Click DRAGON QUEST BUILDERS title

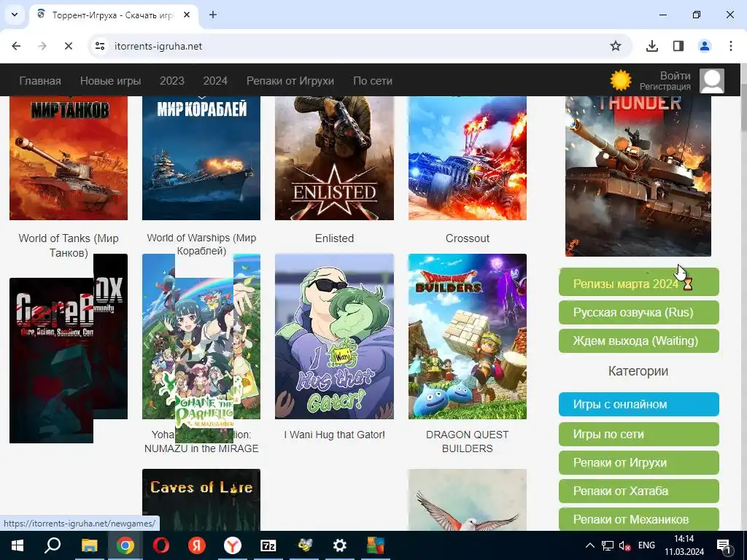(468, 441)
